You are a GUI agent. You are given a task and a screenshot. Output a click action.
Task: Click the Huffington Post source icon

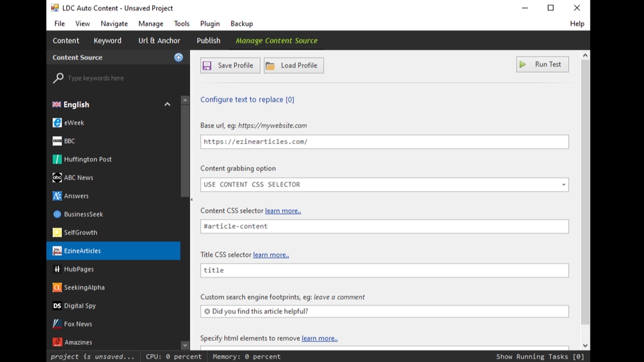(x=57, y=160)
